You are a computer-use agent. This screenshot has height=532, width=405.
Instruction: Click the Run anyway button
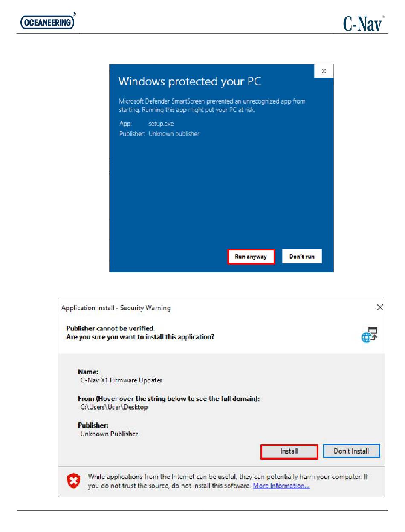(x=251, y=257)
